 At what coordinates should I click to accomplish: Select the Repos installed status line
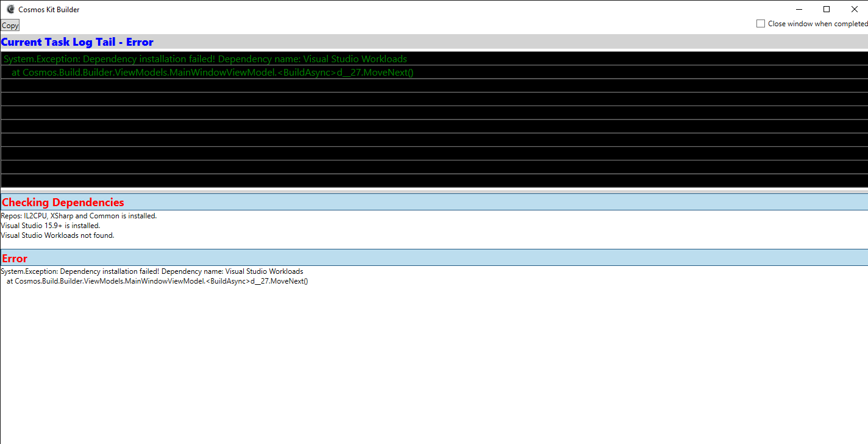78,215
